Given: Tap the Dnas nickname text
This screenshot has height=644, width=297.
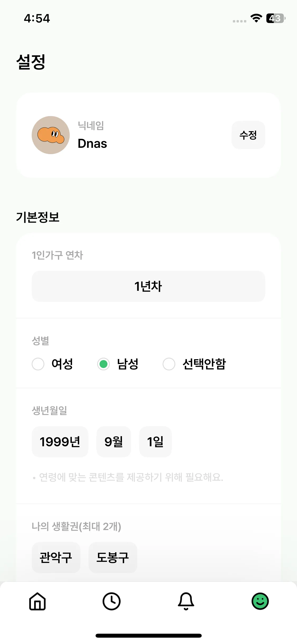Looking at the screenshot, I should tap(92, 144).
